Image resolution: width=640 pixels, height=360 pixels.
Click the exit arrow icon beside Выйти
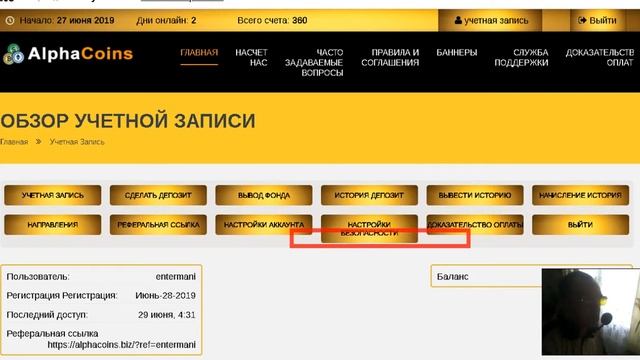(582, 20)
